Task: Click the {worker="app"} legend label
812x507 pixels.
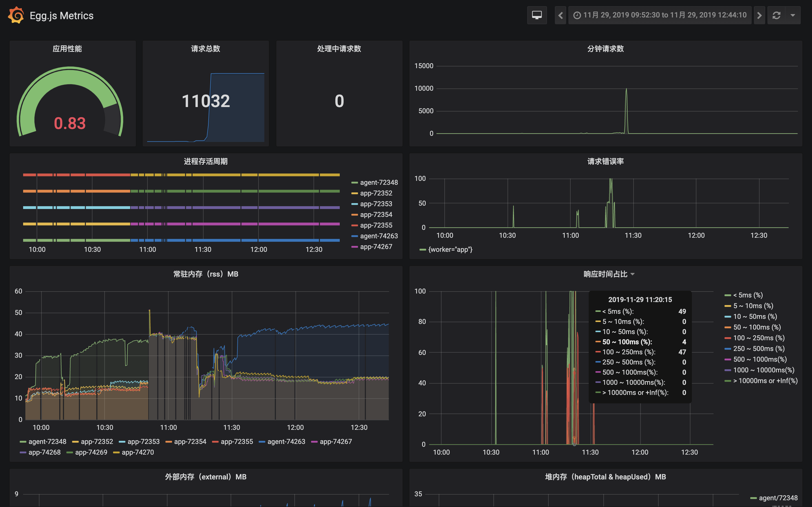Action: pyautogui.click(x=450, y=250)
